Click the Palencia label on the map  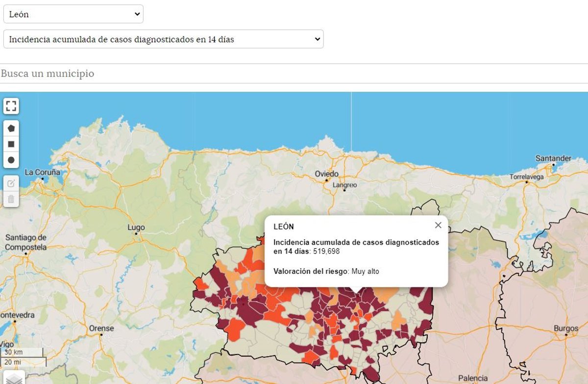click(473, 378)
